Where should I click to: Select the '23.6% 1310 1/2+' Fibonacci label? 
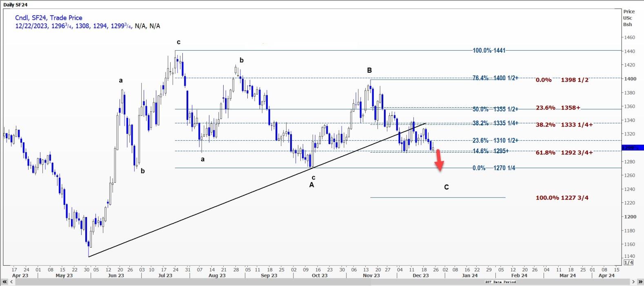click(x=495, y=140)
